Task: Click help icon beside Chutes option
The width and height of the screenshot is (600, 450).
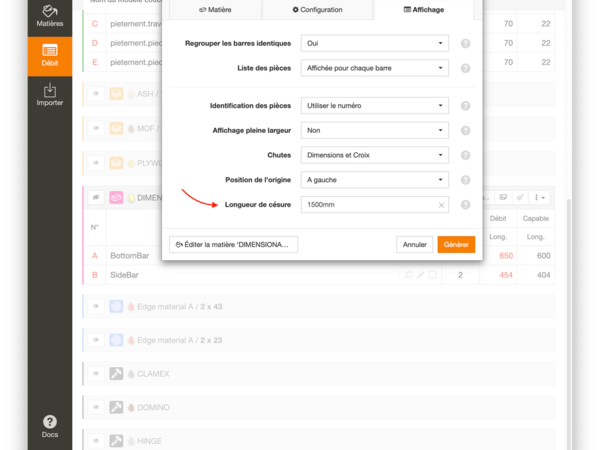Action: coord(466,155)
